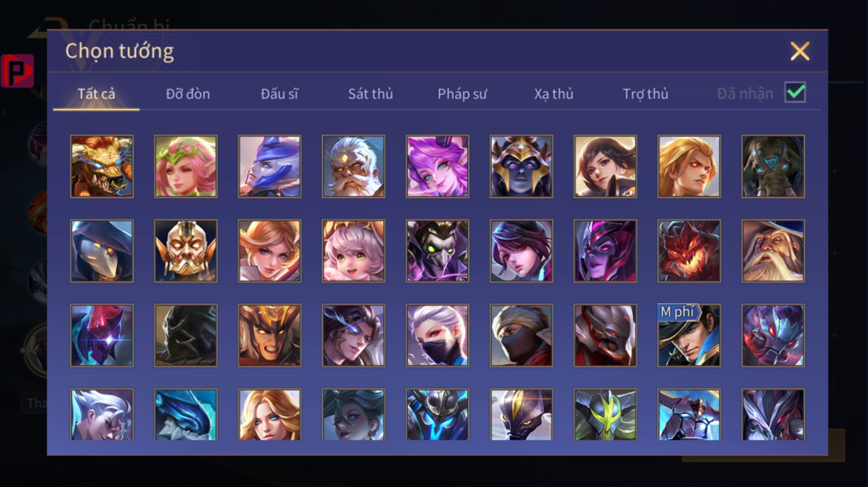Pick the pink-haired girl with green crown
Image resolution: width=868 pixels, height=487 pixels.
point(186,166)
